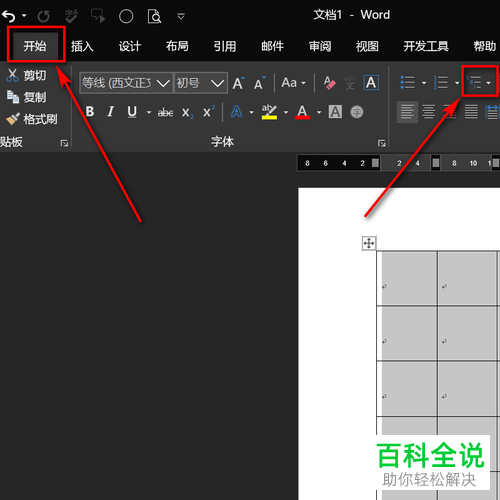Open the clipboard pane dialog launcher

pyautogui.click(x=64, y=143)
